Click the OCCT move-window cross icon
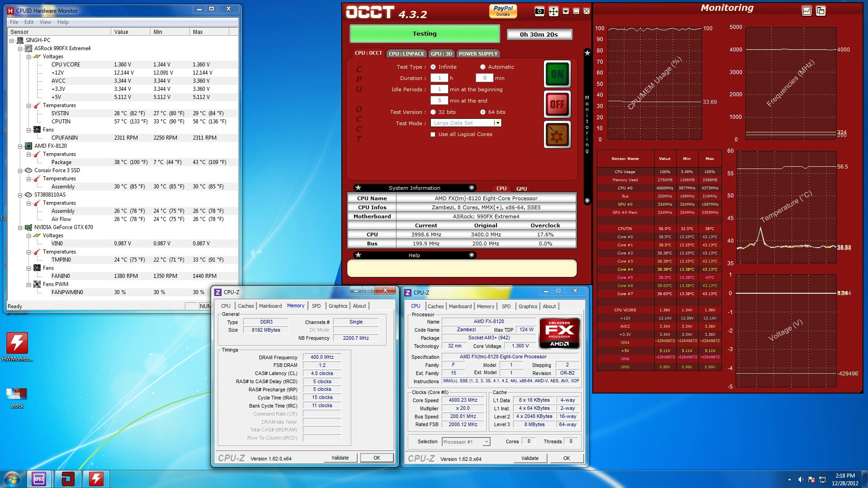Screen dimensions: 868x488 [553, 12]
